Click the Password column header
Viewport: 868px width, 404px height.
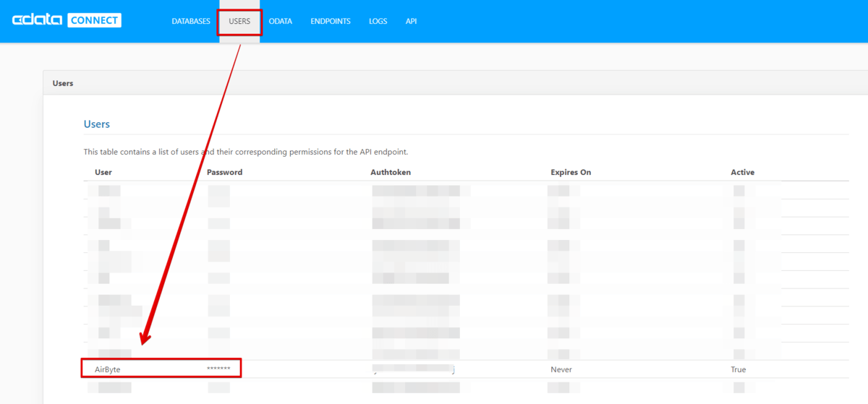(225, 172)
